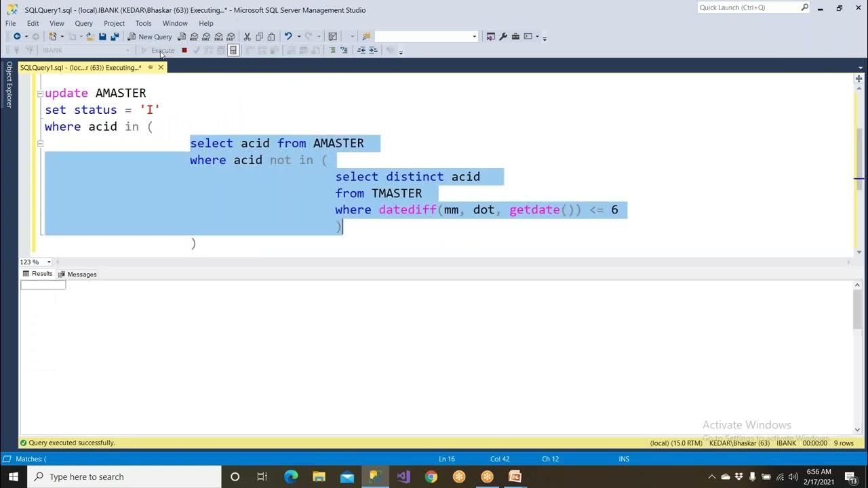
Task: Click the split editor window icon
Action: [859, 79]
